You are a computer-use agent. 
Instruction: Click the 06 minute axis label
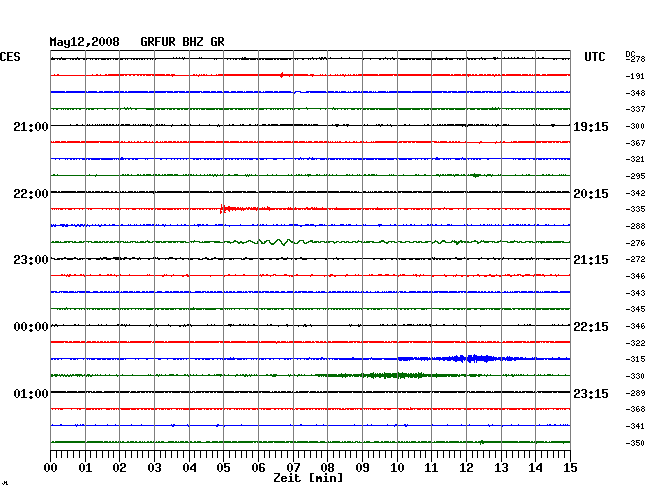pyautogui.click(x=258, y=468)
